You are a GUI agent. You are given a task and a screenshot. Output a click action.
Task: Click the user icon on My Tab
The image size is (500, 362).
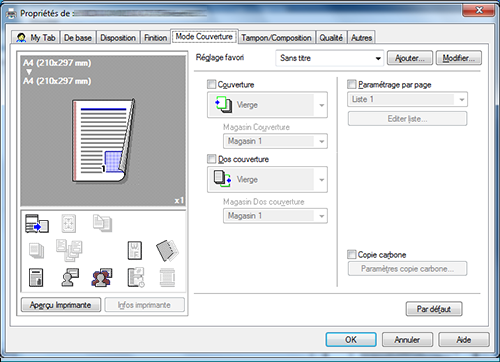(x=21, y=38)
